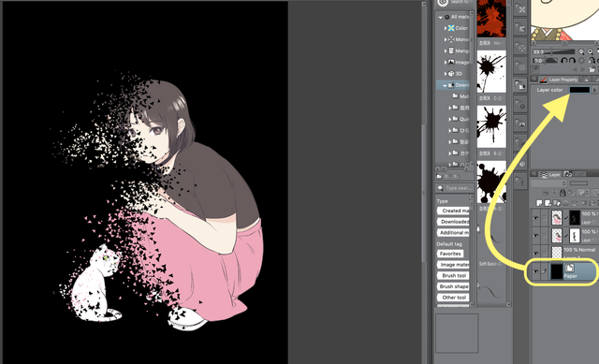Click the black mask thumbnail on top layer

(575, 218)
